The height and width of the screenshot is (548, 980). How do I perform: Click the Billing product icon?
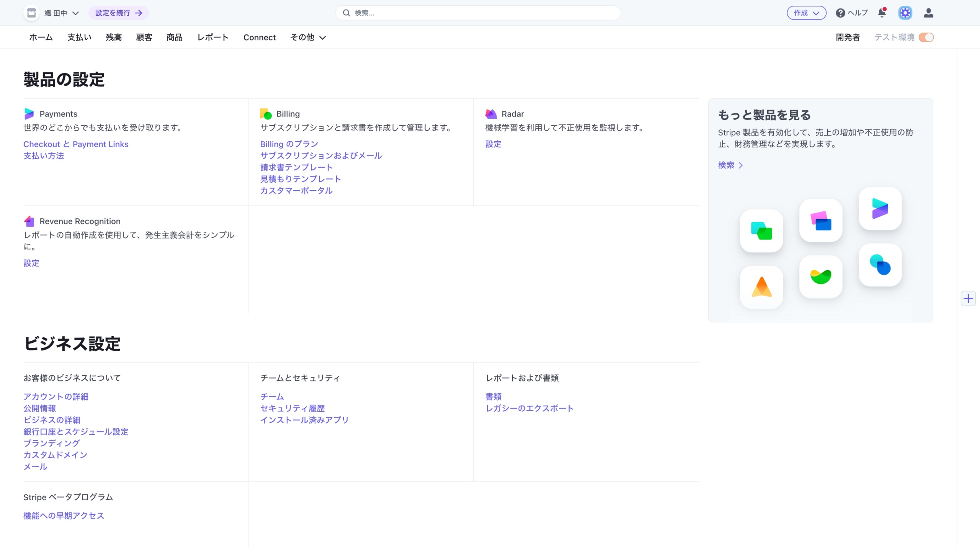266,113
